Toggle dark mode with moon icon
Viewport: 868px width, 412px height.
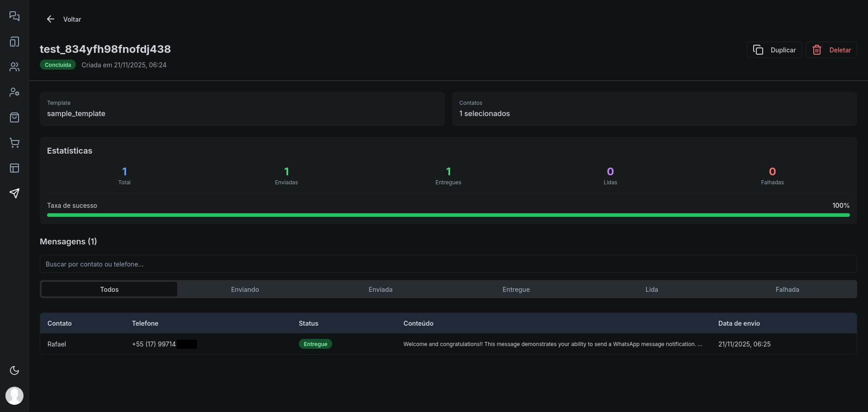14,370
